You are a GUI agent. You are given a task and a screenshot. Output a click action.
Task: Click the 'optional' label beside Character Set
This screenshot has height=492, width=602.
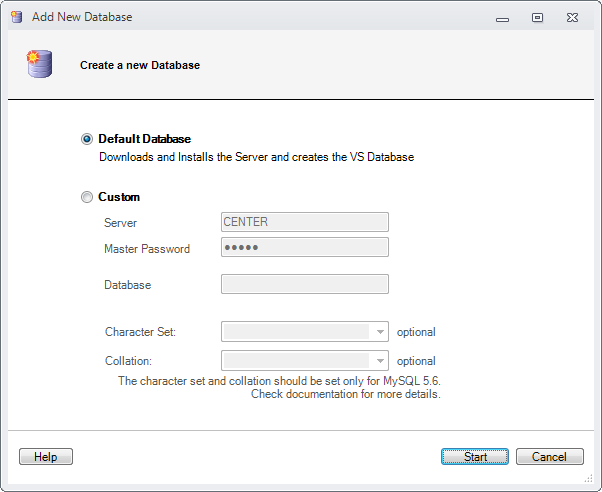point(416,332)
